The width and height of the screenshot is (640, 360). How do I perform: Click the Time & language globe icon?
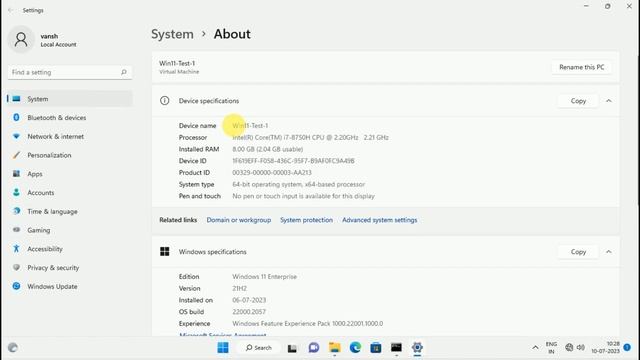pos(16,211)
